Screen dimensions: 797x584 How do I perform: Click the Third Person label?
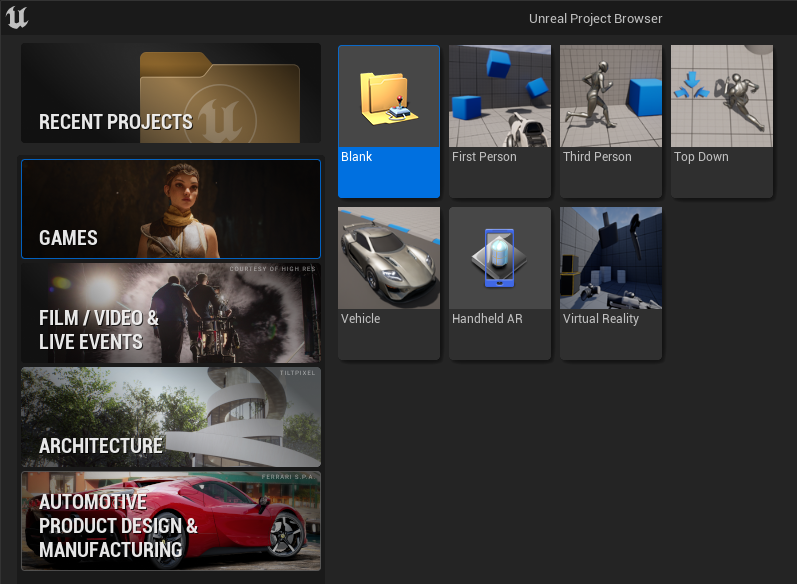pyautogui.click(x=597, y=157)
